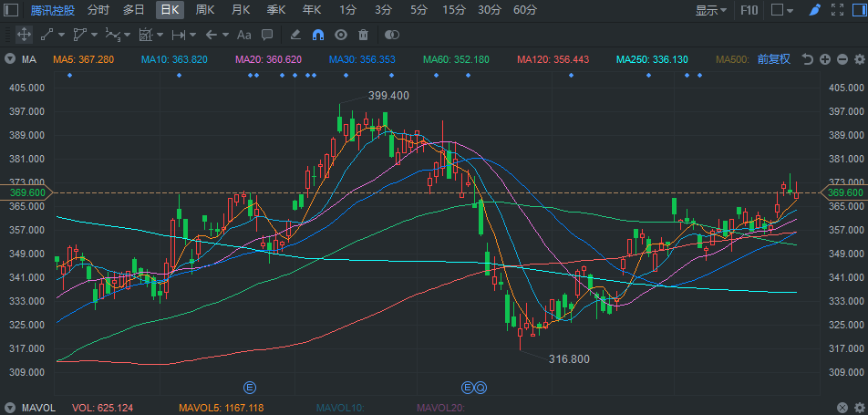Switch to 周K weekly chart tab
Image resolution: width=868 pixels, height=415 pixels.
pos(205,10)
